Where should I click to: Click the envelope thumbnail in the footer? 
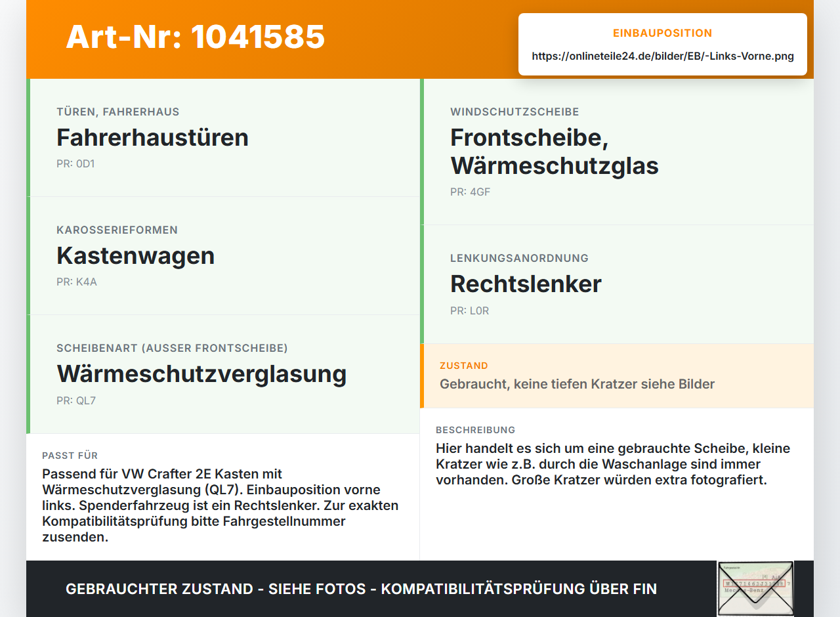pyautogui.click(x=755, y=589)
